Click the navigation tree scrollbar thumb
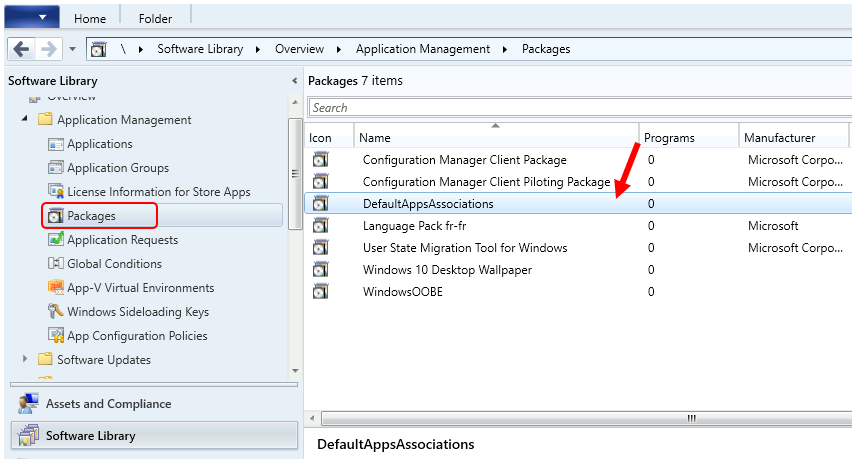This screenshot has width=860, height=466. point(295,174)
